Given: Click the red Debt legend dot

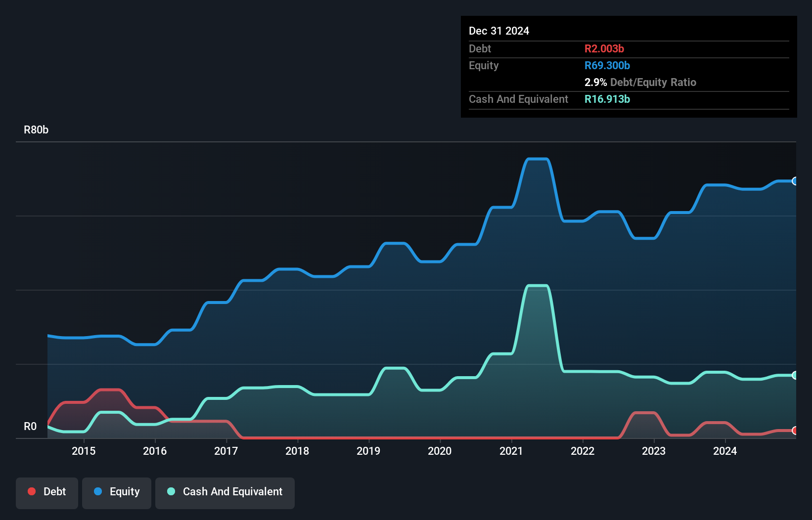Looking at the screenshot, I should tap(32, 491).
